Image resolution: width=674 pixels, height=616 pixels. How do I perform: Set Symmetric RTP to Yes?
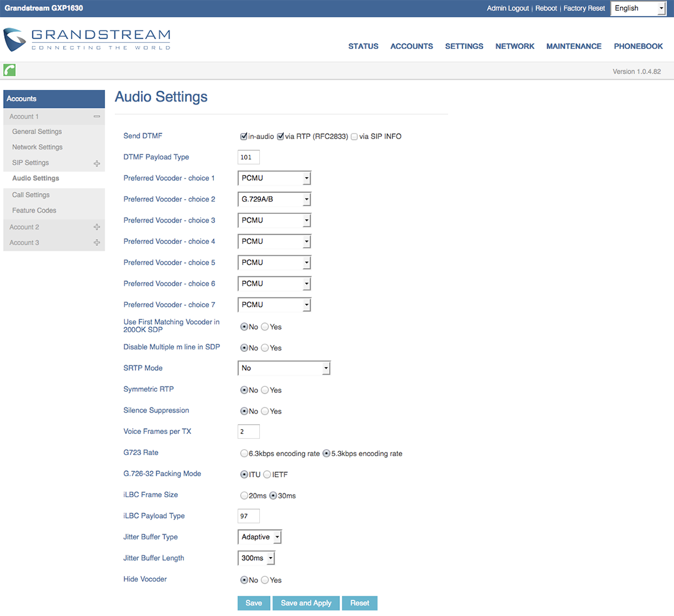(x=265, y=390)
